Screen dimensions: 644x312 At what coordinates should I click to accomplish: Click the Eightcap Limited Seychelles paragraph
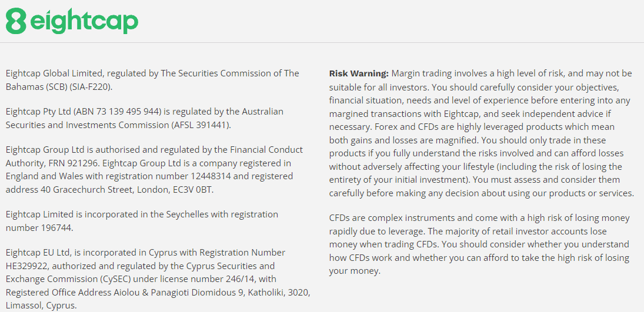pos(142,220)
